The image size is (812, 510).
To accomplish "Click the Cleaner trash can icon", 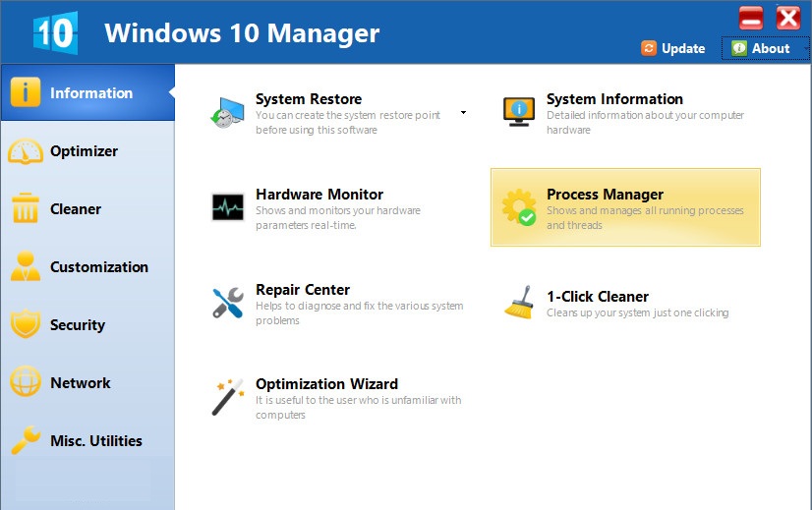I will (x=26, y=208).
